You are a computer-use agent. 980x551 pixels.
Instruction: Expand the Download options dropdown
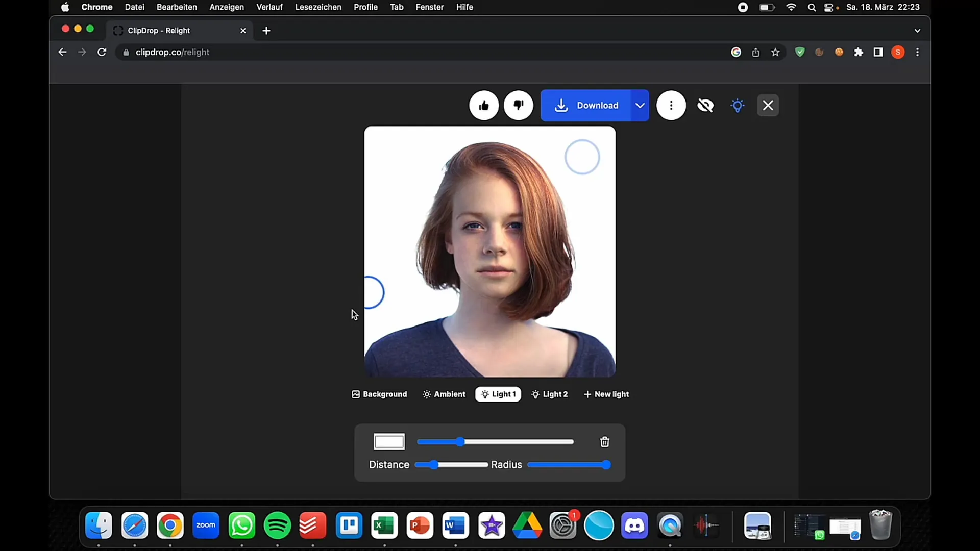tap(641, 105)
